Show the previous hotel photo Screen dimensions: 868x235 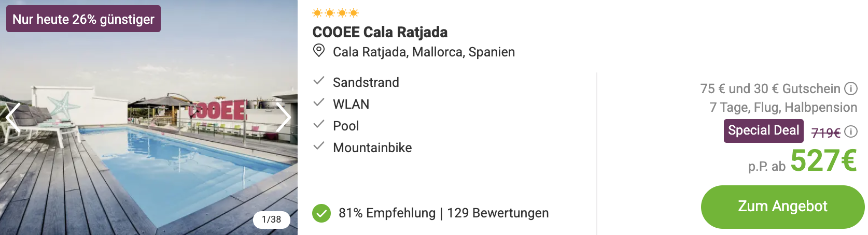13,117
